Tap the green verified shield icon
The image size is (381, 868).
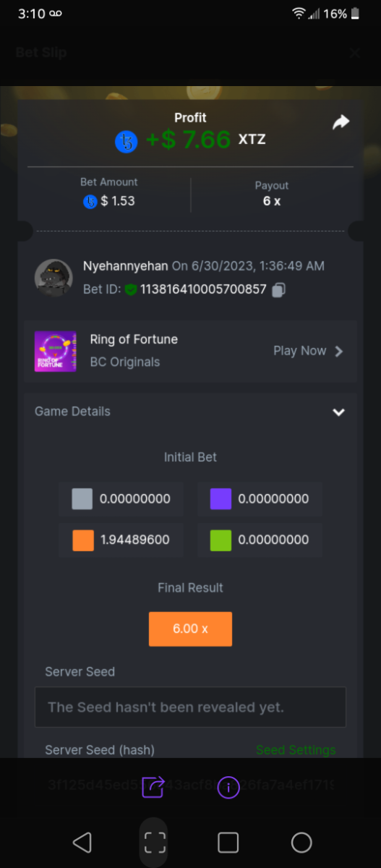130,290
